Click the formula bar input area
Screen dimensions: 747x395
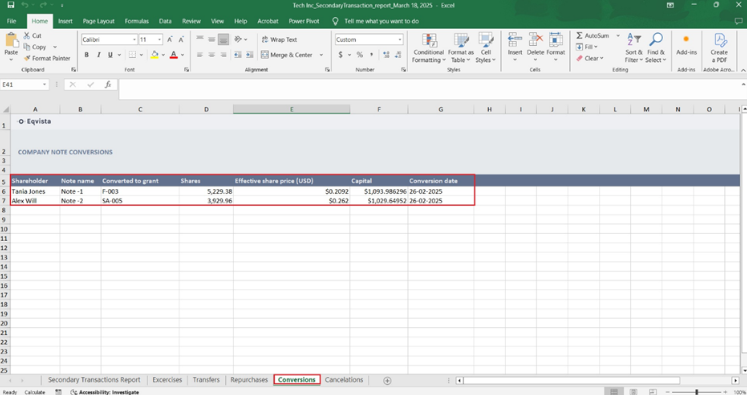pyautogui.click(x=429, y=89)
